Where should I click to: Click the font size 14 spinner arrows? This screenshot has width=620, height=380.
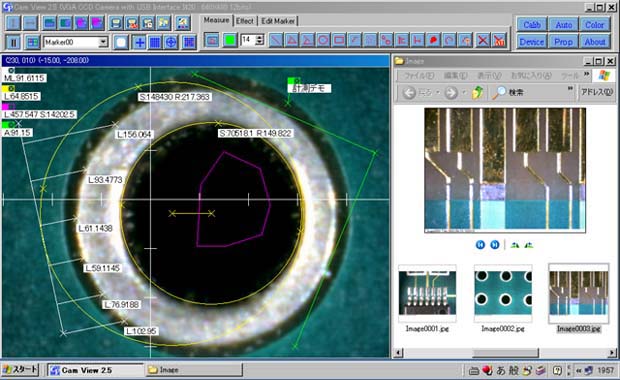click(260, 40)
